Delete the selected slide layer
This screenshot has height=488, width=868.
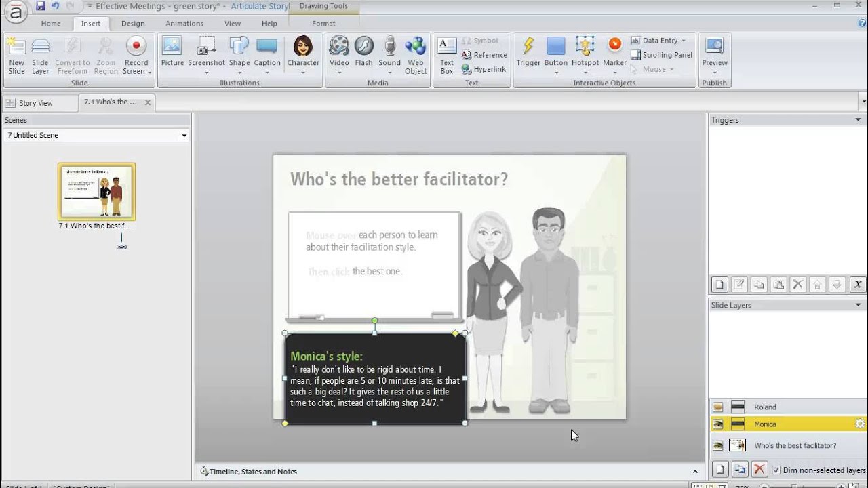pyautogui.click(x=759, y=469)
